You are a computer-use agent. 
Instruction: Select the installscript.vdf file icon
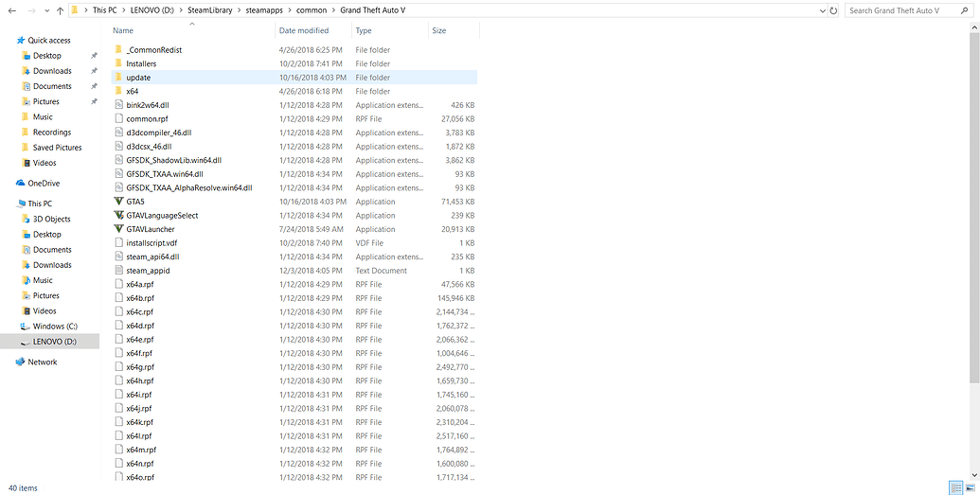[118, 242]
